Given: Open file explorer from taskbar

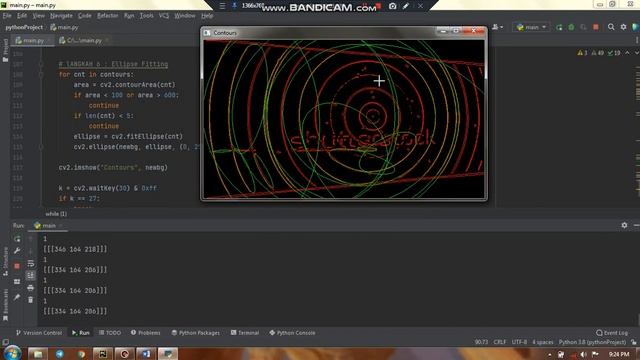Looking at the screenshot, I should coord(38,353).
